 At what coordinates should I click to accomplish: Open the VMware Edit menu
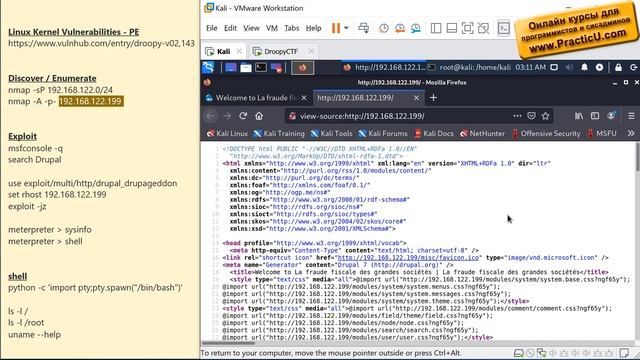(230, 28)
